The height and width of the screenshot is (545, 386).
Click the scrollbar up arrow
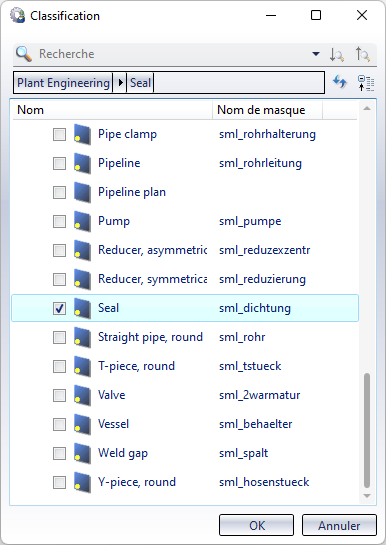(x=367, y=109)
